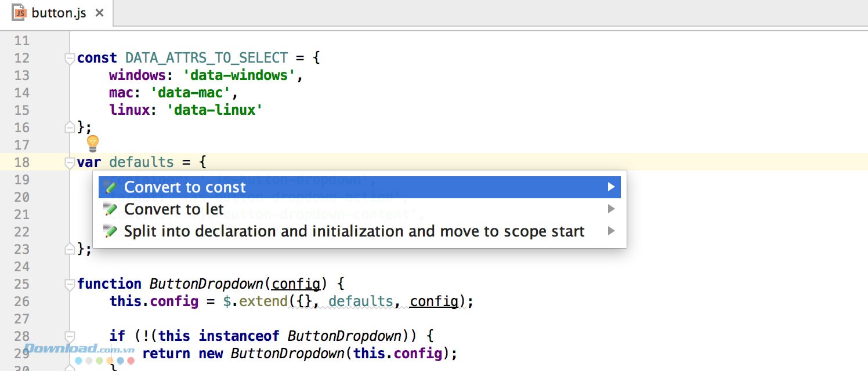Screen dimensions: 868x371
Task: Fold the ButtonDropdown function at line 25
Action: click(70, 284)
